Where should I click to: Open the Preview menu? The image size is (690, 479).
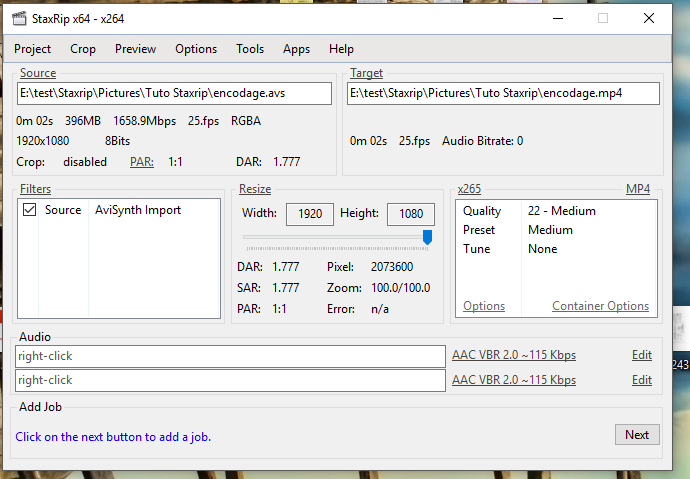(136, 49)
